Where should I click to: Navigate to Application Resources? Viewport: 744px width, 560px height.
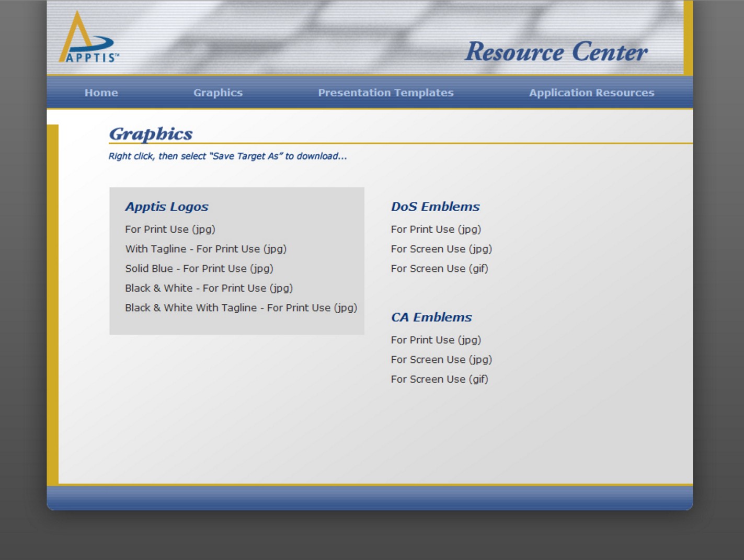coord(591,93)
